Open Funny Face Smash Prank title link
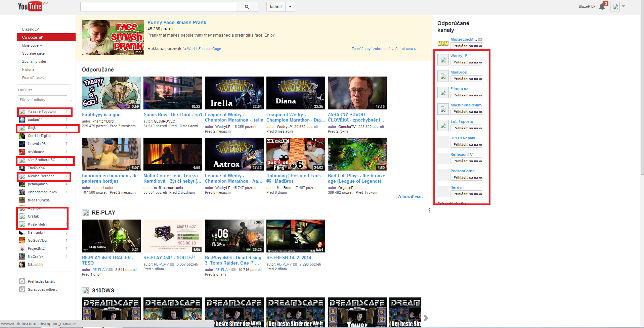The height and width of the screenshot is (328, 644). click(x=177, y=22)
